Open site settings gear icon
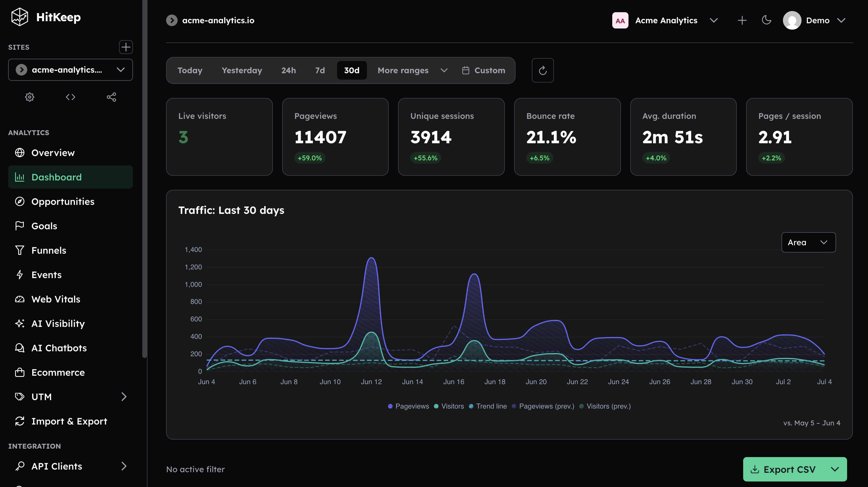 30,97
